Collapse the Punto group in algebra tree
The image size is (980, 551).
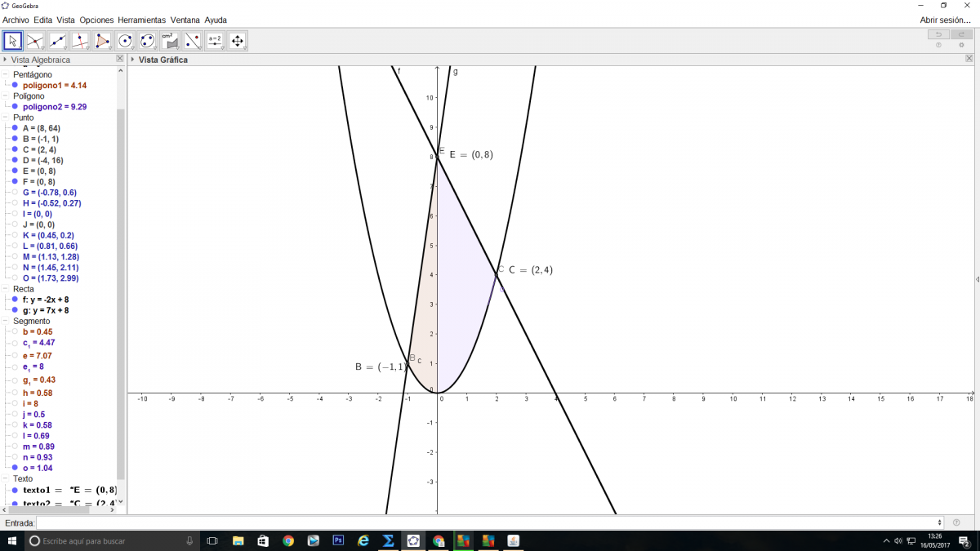[x=5, y=118]
